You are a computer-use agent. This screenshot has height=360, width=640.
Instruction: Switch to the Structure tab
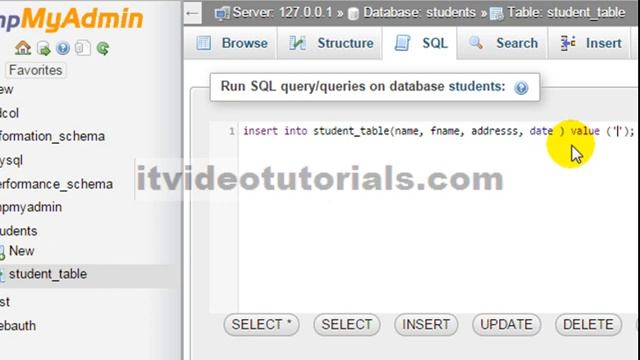[x=331, y=43]
